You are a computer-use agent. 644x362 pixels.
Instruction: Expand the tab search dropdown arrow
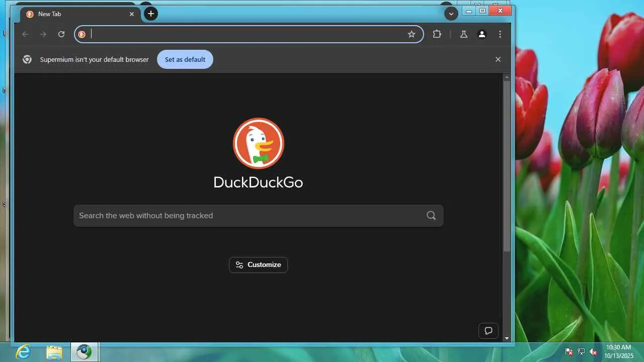coord(451,14)
